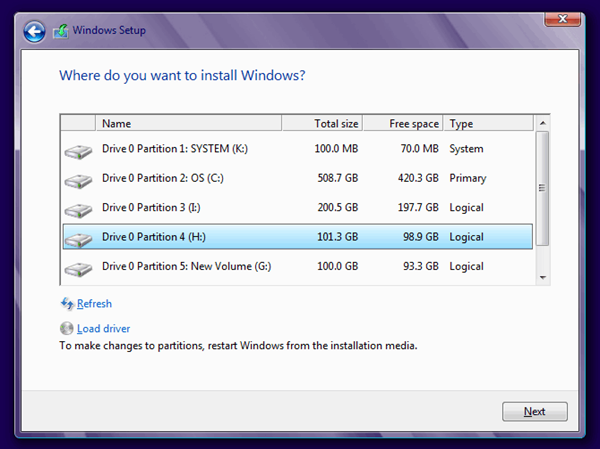Click the 508.7 GB total size cell
The image size is (600, 449).
pyautogui.click(x=338, y=178)
